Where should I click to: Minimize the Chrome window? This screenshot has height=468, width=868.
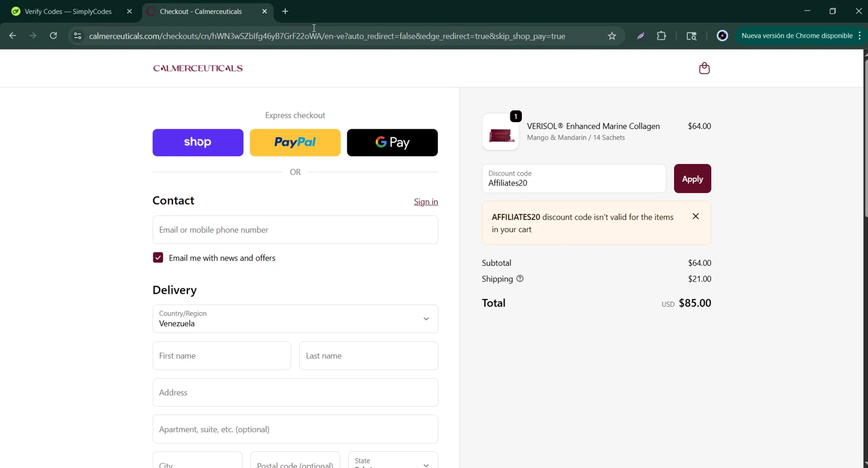807,11
